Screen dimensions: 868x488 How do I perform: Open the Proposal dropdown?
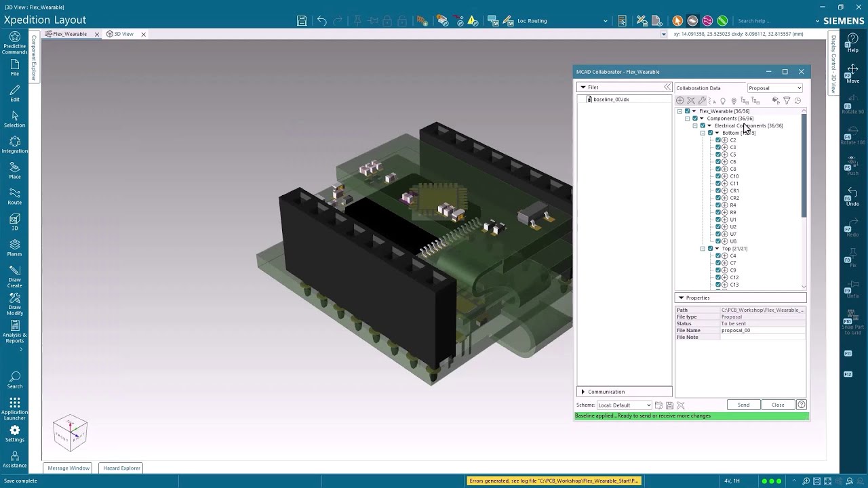tap(775, 88)
